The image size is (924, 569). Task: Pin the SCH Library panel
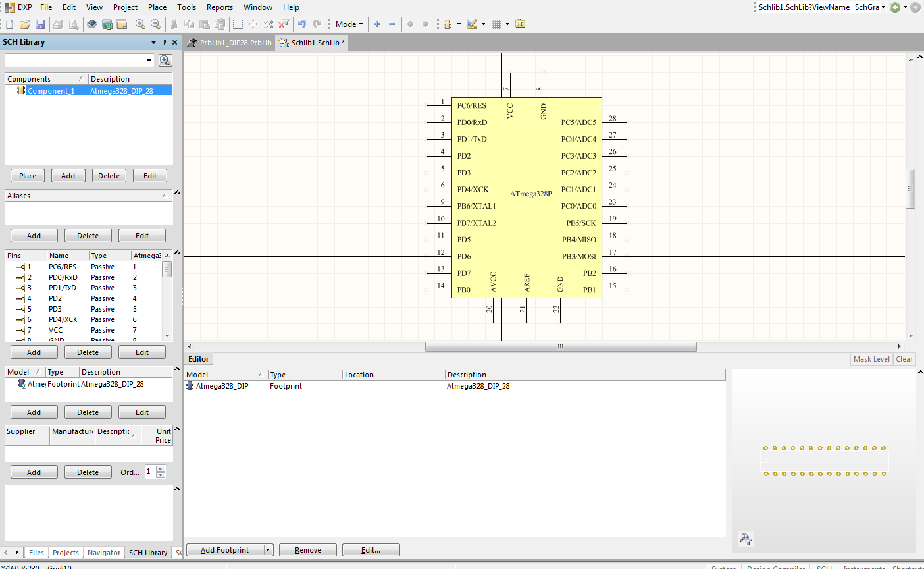[x=165, y=42]
